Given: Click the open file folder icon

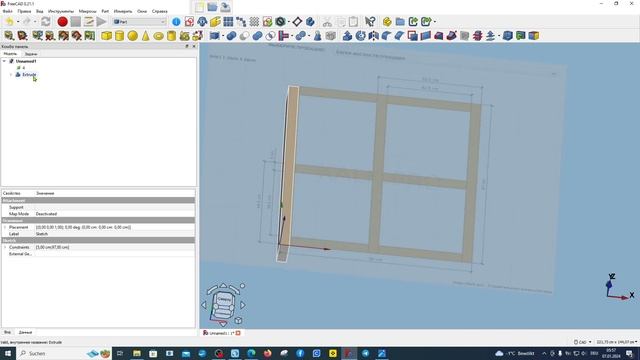Looking at the screenshot, I should coord(212,7).
